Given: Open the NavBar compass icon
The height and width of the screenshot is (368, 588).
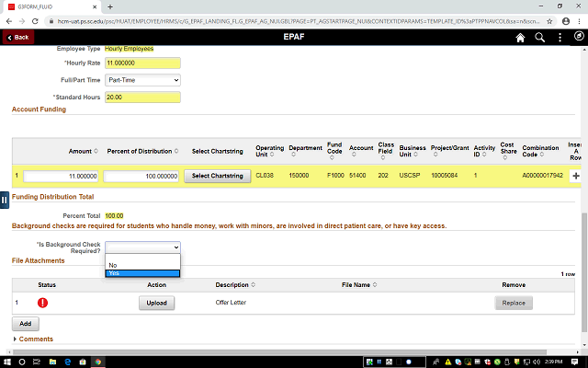Looking at the screenshot, I should tap(579, 36).
